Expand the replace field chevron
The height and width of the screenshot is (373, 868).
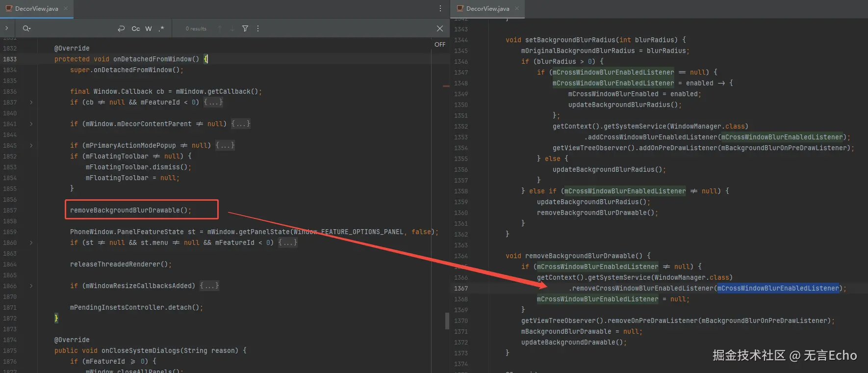pos(7,28)
